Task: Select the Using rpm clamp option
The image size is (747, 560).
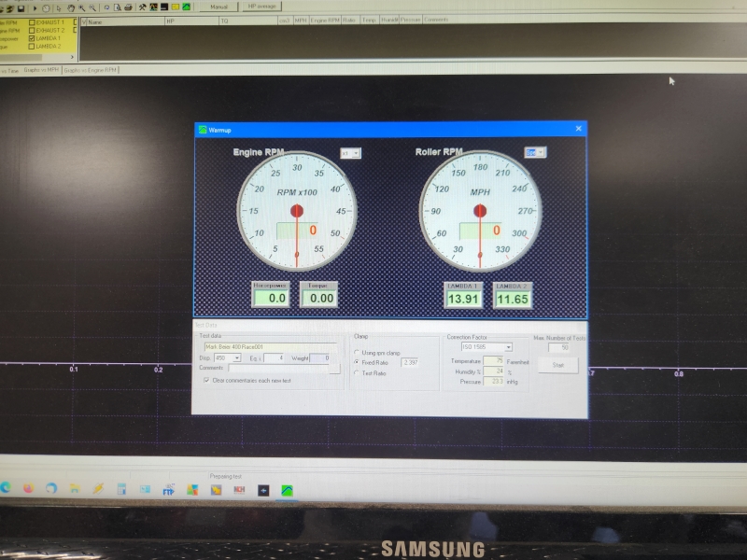Action: click(x=356, y=353)
